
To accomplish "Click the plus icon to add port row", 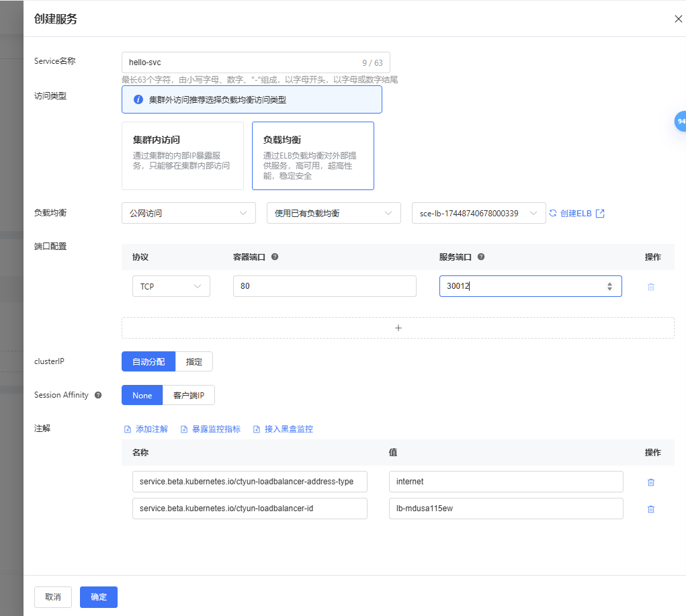I will [x=398, y=328].
